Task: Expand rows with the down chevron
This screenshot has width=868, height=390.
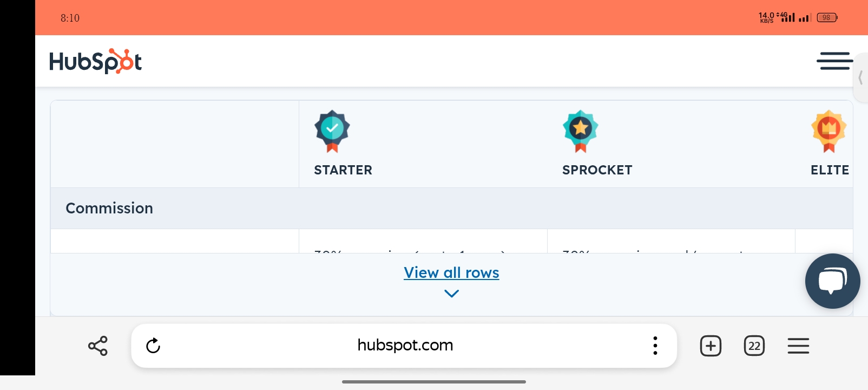Action: tap(451, 294)
